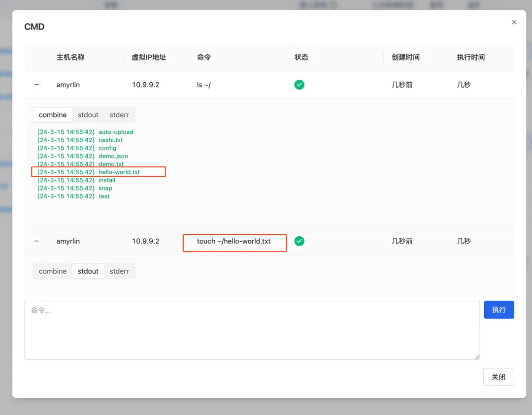Click success status icon for ls ~/
532x415 pixels.
click(x=299, y=84)
